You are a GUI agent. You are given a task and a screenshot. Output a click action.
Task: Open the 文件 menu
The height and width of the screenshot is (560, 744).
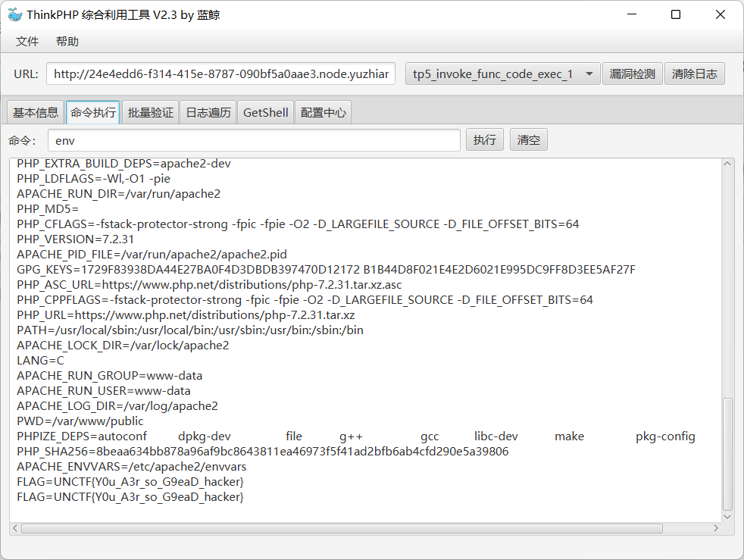pyautogui.click(x=27, y=42)
